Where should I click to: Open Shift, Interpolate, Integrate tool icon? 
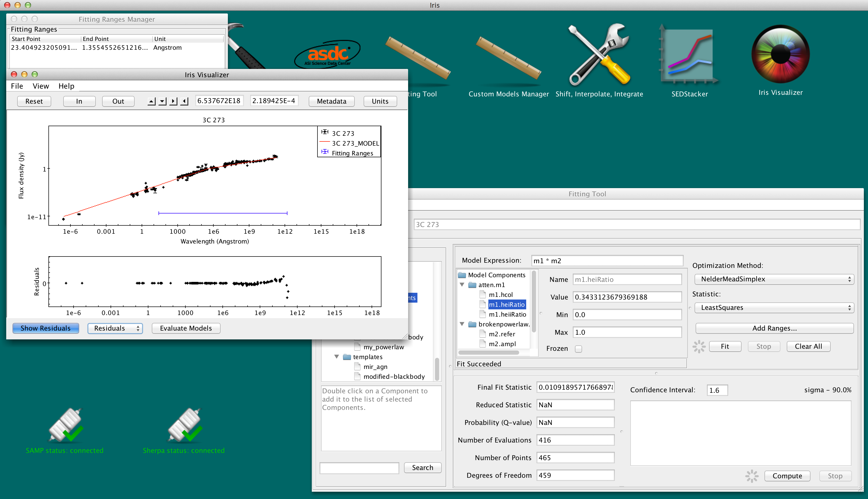[599, 54]
